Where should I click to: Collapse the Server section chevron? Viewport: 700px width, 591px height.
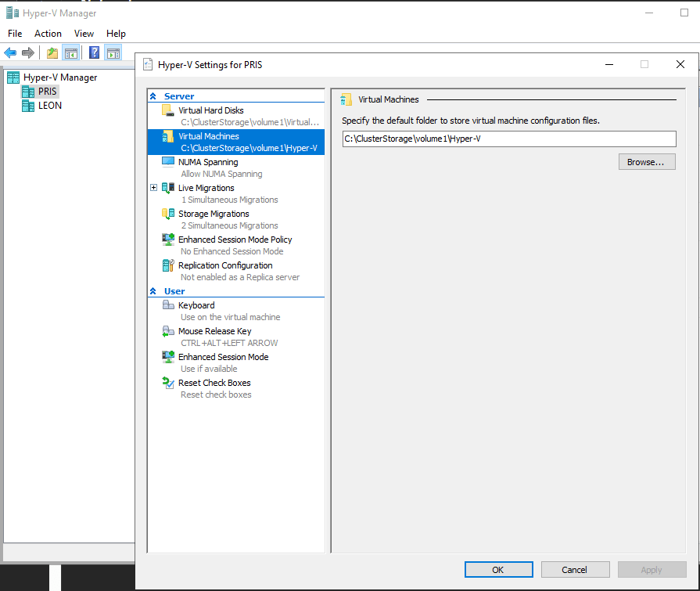(x=153, y=96)
